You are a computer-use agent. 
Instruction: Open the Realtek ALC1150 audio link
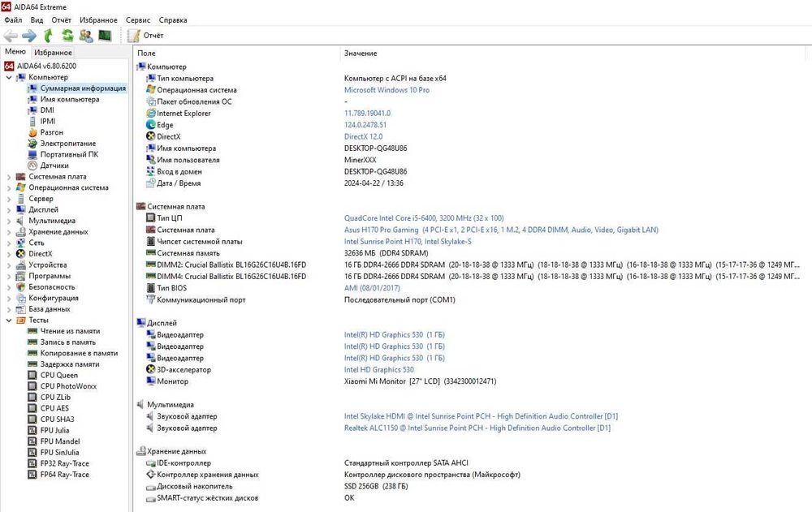pyautogui.click(x=477, y=428)
